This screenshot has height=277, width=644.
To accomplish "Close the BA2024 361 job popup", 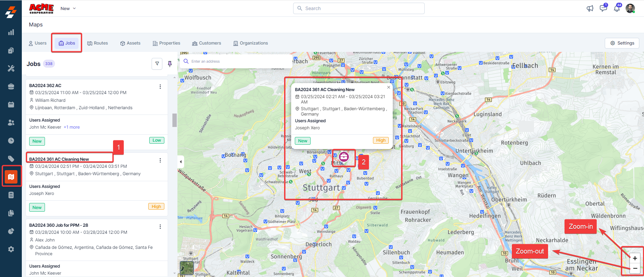I will [388, 87].
